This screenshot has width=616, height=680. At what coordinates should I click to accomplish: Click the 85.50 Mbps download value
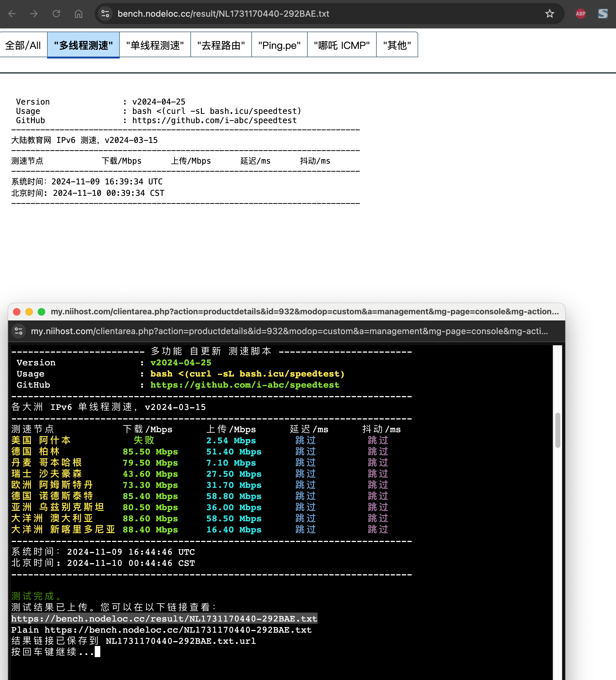pyautogui.click(x=150, y=452)
